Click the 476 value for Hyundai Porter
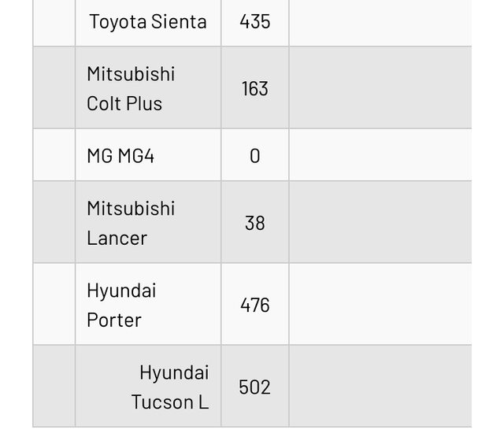This screenshot has height=437, width=504. click(x=254, y=305)
